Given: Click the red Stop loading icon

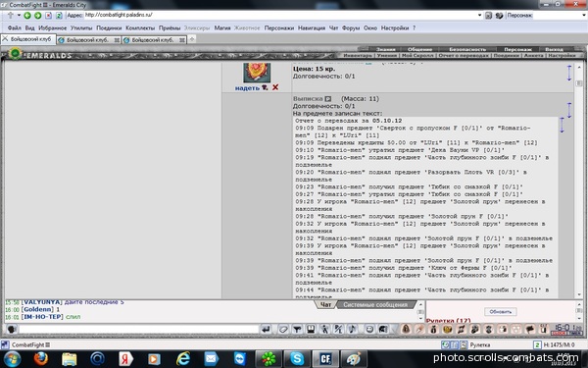Looking at the screenshot, I should point(48,16).
